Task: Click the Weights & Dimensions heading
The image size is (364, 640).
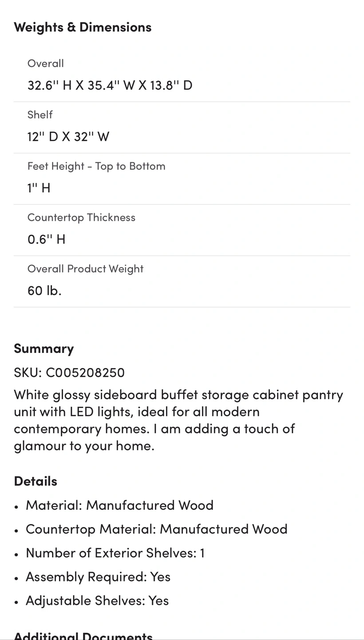Action: click(x=83, y=27)
